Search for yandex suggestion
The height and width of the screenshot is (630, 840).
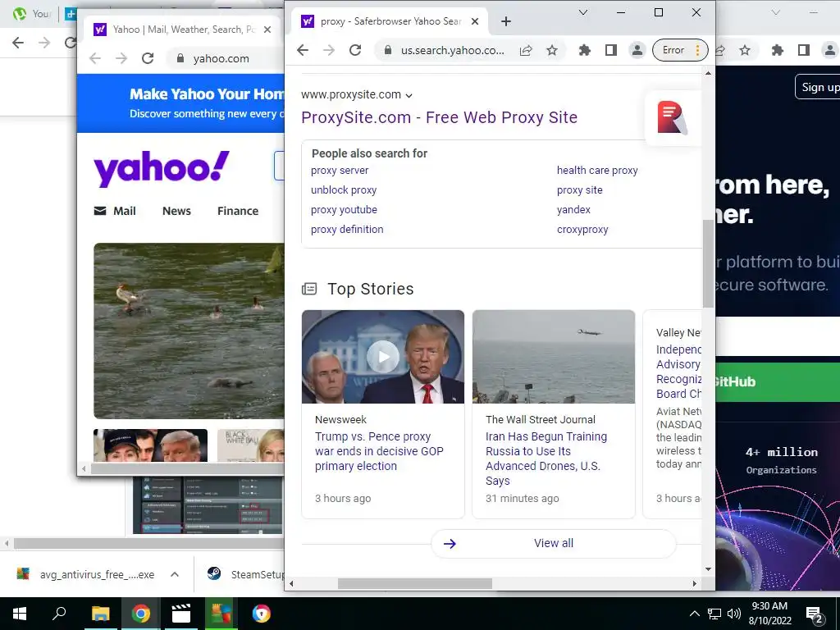point(573,210)
